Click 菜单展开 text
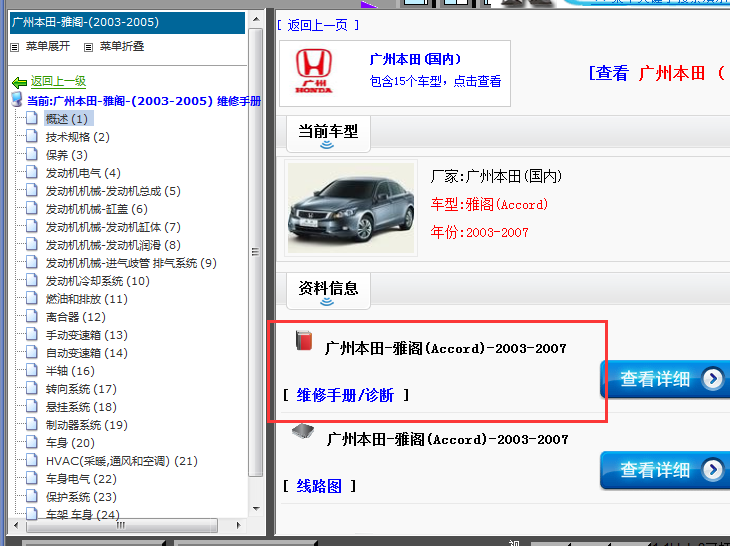This screenshot has height=546, width=730. coord(48,46)
